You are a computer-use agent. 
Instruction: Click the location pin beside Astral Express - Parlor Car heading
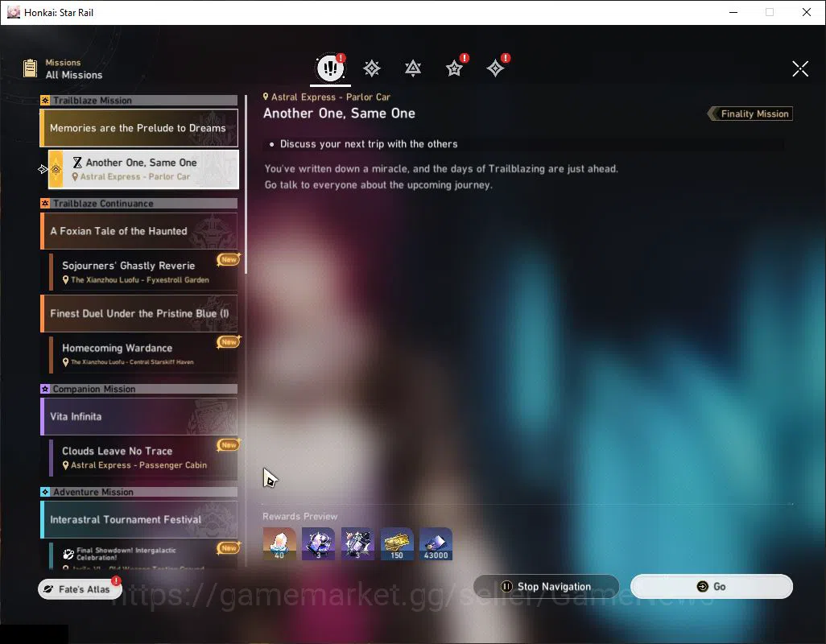[x=266, y=97]
